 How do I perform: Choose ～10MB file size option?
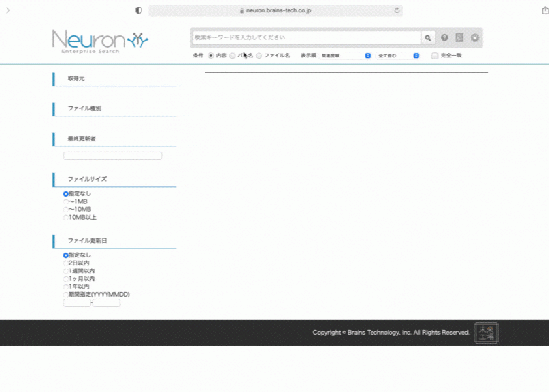[x=66, y=210]
